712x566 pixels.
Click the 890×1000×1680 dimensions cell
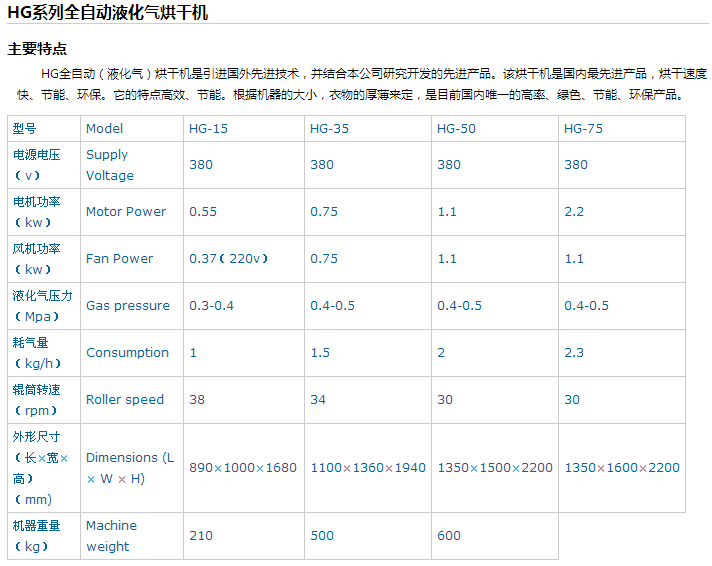tap(243, 468)
